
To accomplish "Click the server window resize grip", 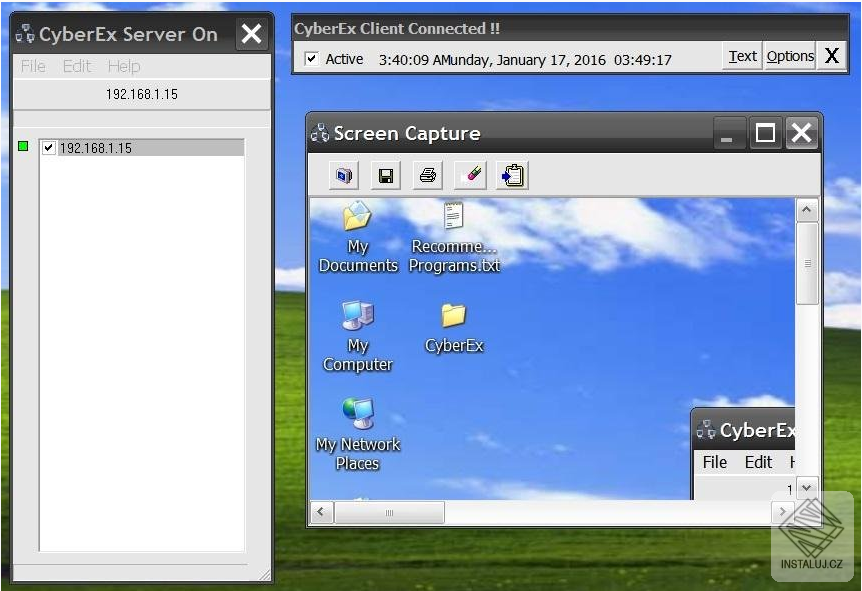I will tap(264, 575).
